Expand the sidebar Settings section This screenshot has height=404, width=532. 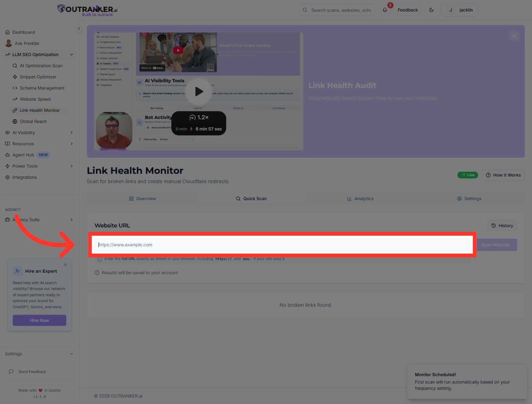pos(40,354)
